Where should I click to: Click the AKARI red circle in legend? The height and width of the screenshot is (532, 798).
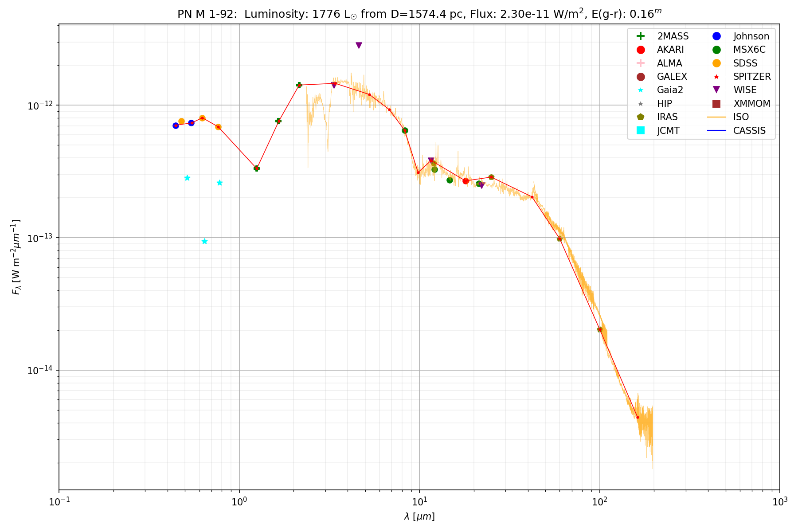(x=640, y=50)
